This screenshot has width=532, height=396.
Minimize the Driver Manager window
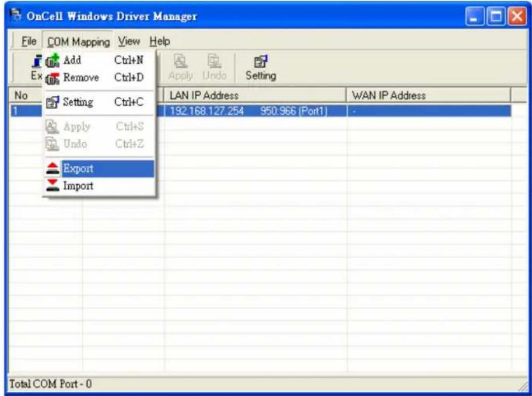[475, 16]
